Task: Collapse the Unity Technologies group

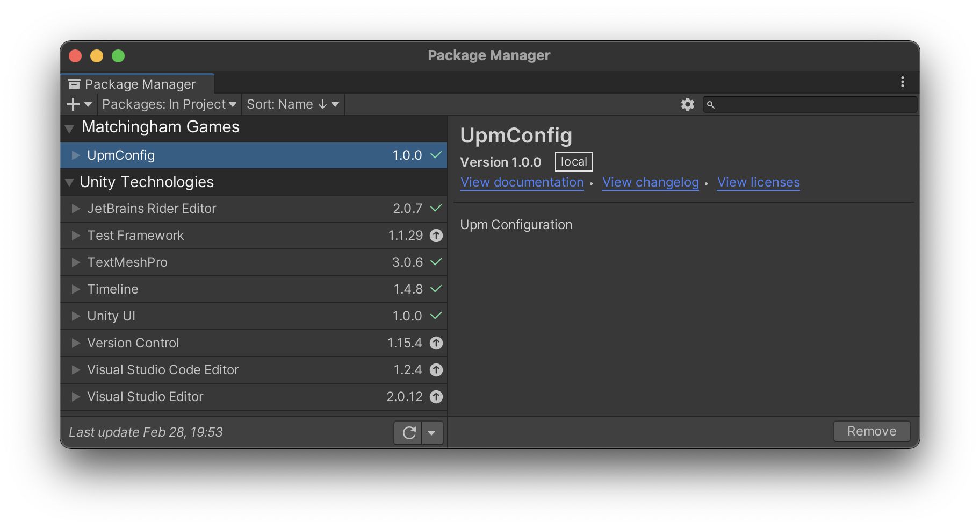Action: pyautogui.click(x=69, y=183)
